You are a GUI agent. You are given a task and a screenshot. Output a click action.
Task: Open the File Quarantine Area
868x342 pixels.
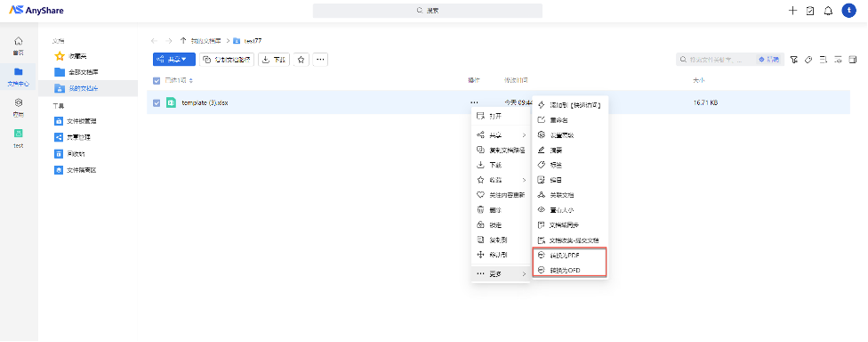[76, 170]
